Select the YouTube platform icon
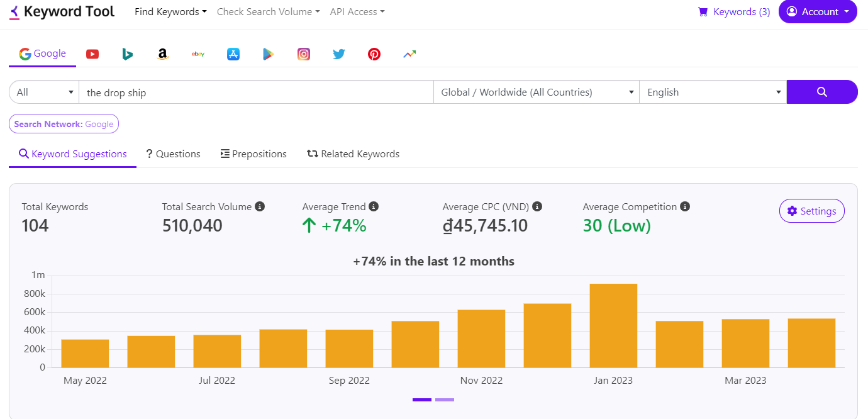This screenshot has width=868, height=419. (x=92, y=54)
